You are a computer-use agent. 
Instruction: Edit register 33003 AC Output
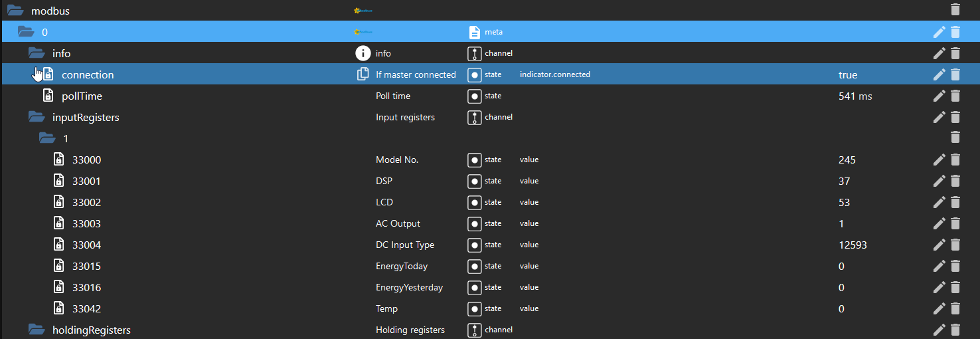[x=939, y=223]
